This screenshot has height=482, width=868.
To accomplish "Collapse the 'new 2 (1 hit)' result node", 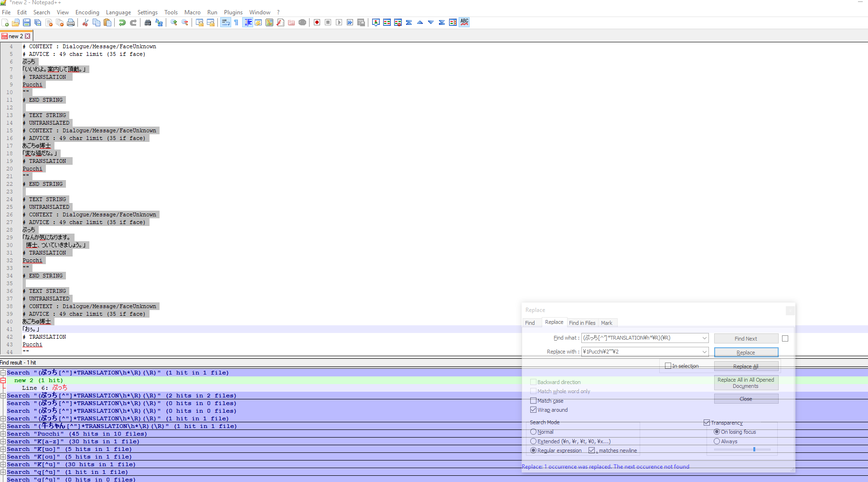I will click(x=3, y=380).
